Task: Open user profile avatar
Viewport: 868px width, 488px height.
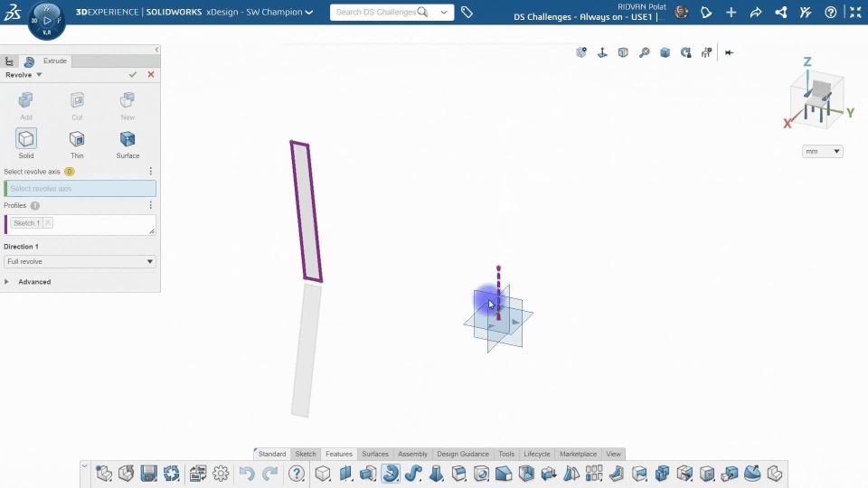Action: (x=682, y=12)
